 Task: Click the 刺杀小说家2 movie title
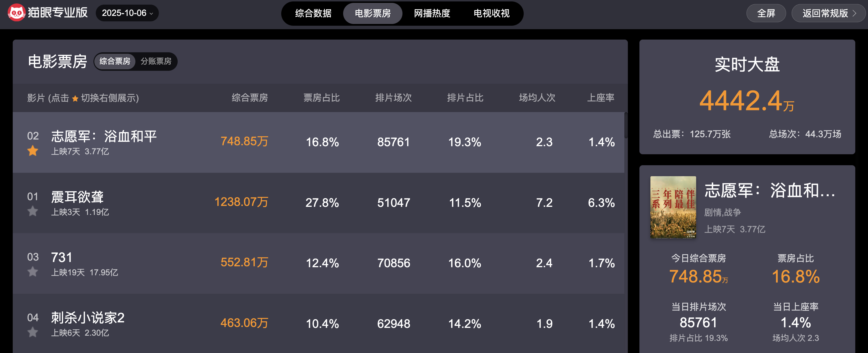point(88,318)
